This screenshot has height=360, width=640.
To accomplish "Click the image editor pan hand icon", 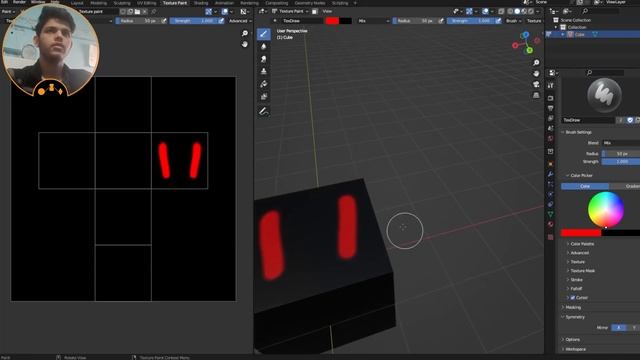I will tap(244, 44).
